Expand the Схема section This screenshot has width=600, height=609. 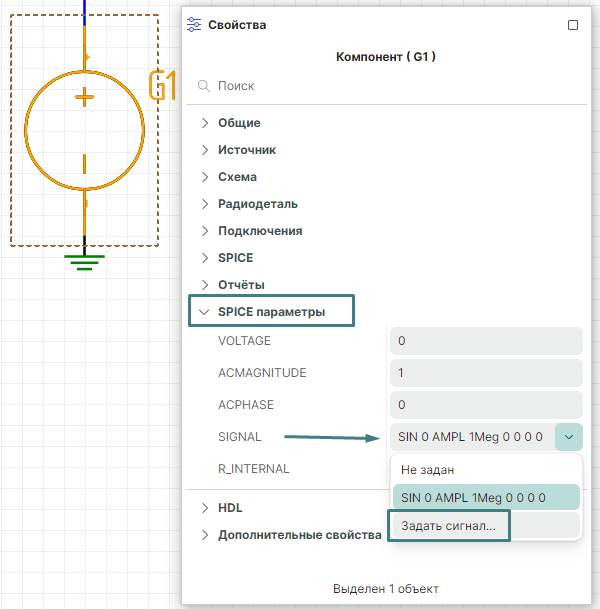coord(205,177)
